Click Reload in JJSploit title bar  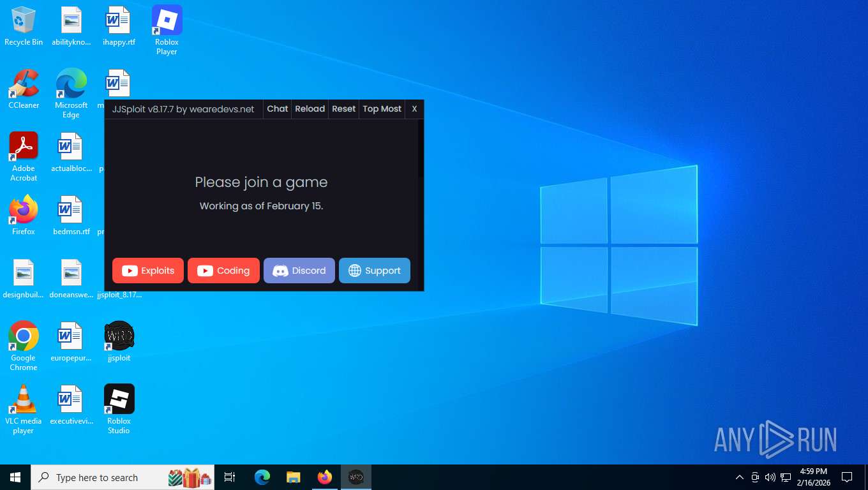point(310,109)
